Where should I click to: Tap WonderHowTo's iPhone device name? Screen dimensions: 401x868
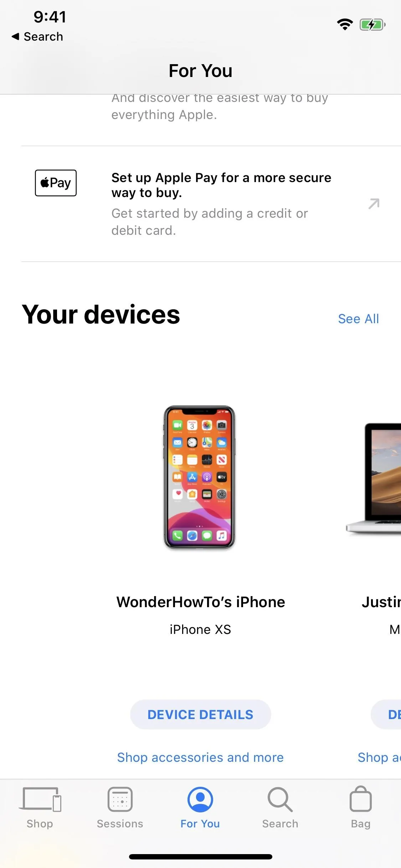200,602
